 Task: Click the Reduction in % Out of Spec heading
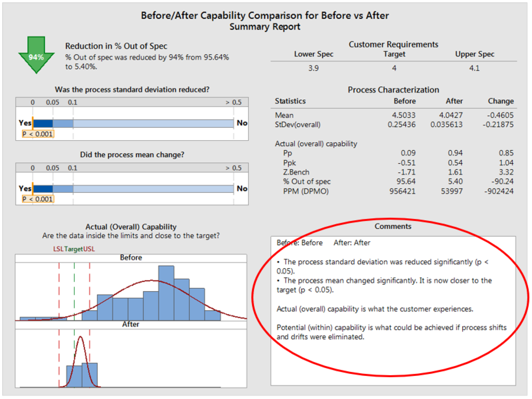click(116, 46)
